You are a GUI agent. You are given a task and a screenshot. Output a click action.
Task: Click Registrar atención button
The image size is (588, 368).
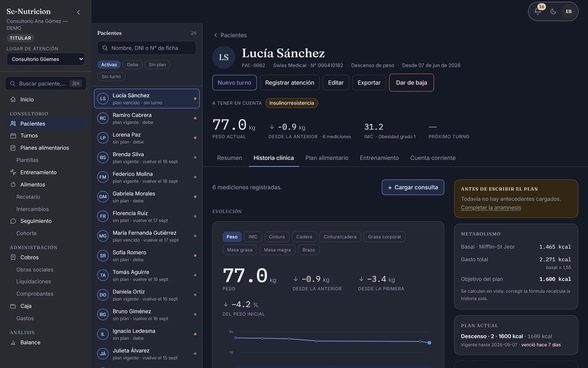tap(289, 82)
